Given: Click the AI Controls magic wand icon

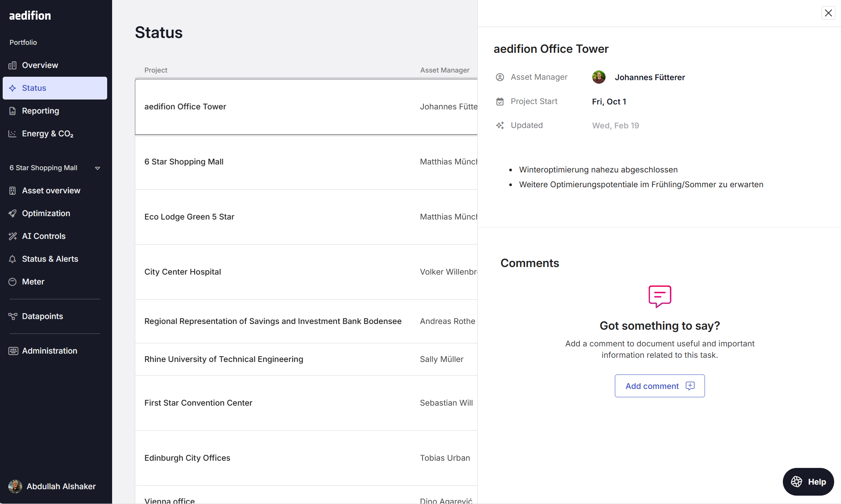Looking at the screenshot, I should coord(13,236).
